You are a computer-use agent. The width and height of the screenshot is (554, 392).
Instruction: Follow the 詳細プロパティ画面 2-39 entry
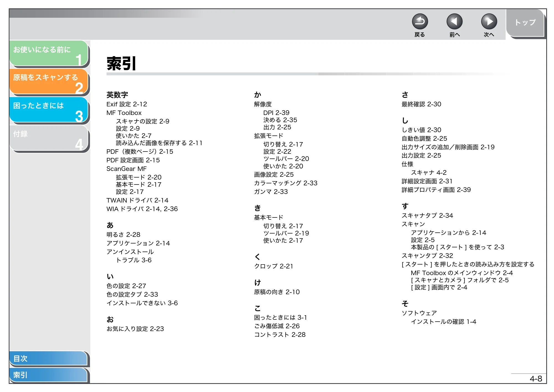[436, 190]
